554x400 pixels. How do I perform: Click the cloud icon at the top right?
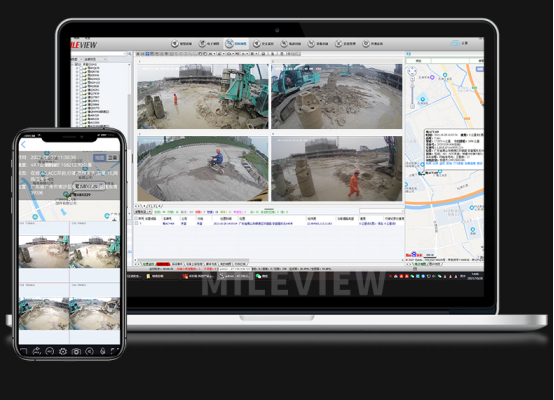point(455,43)
